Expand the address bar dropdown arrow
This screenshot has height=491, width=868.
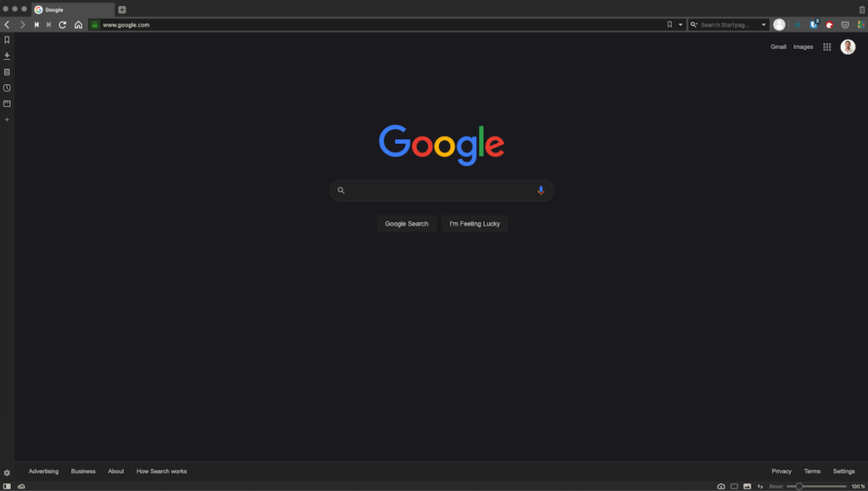click(x=681, y=25)
